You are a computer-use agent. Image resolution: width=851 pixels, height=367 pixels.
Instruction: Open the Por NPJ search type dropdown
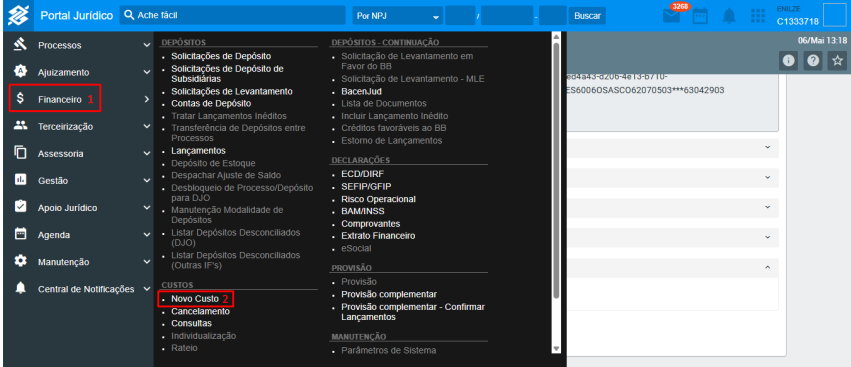397,16
